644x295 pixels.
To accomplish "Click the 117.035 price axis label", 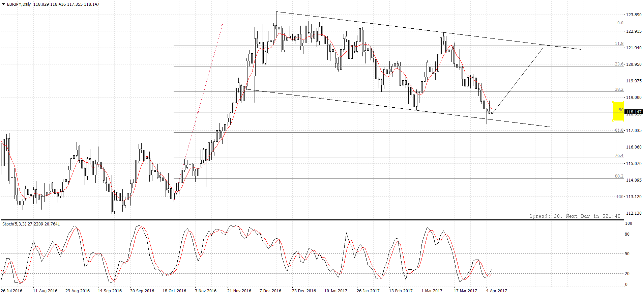I will (x=634, y=131).
